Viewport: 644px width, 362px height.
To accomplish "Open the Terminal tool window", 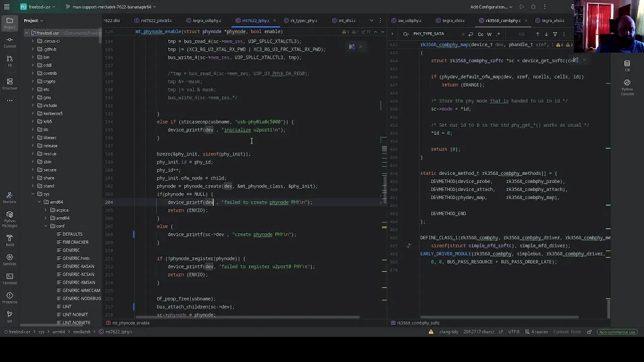I will pyautogui.click(x=10, y=279).
